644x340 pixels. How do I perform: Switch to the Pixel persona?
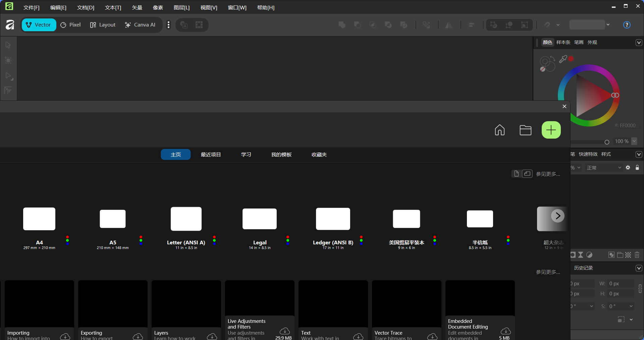71,25
